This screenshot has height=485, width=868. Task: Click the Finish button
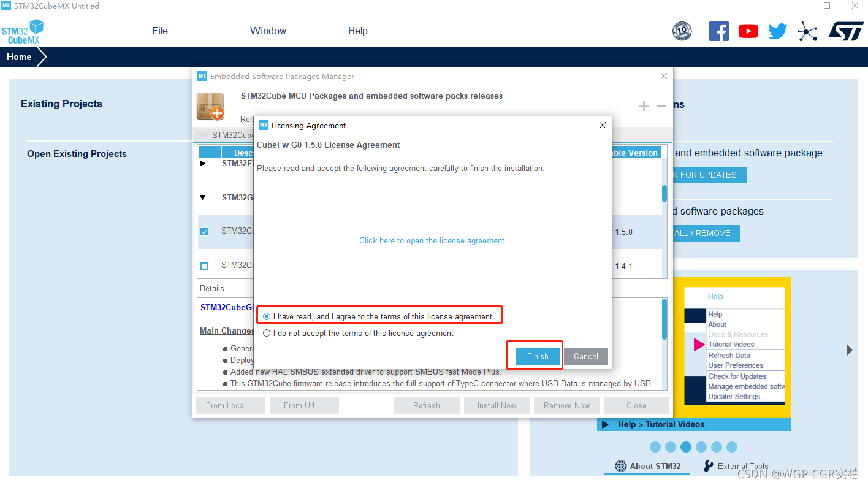click(538, 356)
